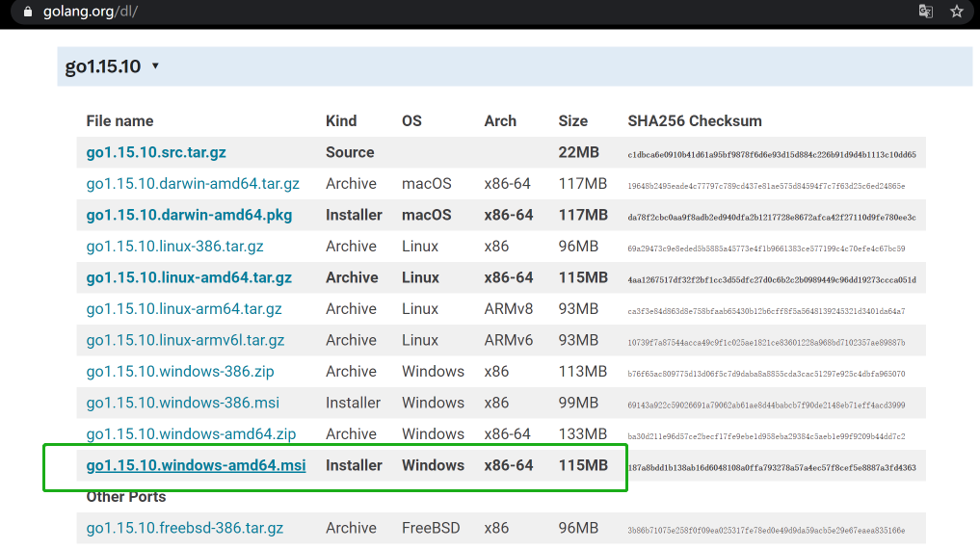Screen dimensions: 980x549
Task: Click the checksum of the src.tar.gz row
Action: (772, 154)
